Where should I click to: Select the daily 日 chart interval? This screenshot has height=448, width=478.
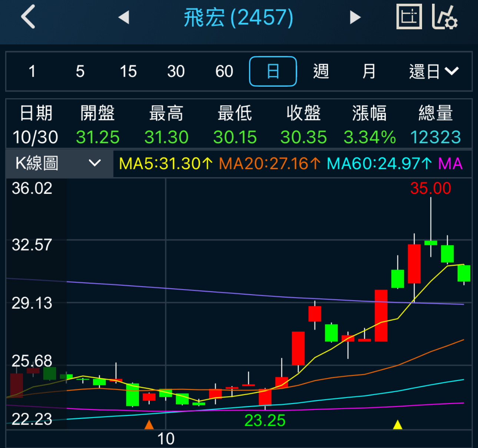pos(273,72)
